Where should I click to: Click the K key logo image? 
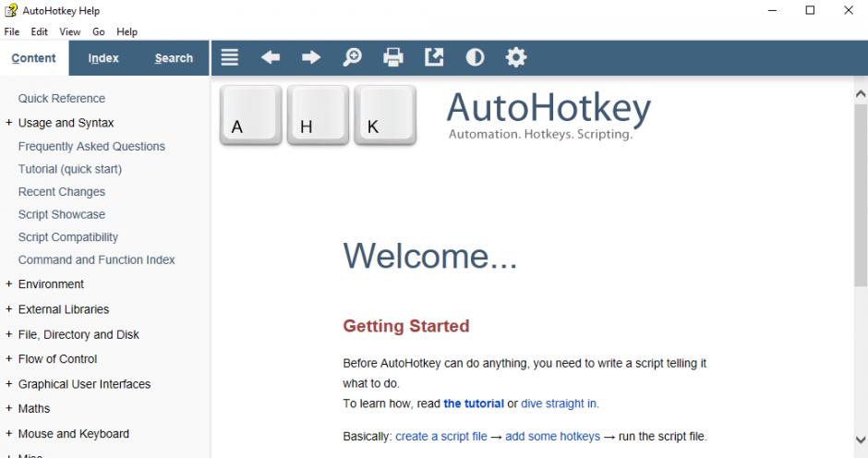pyautogui.click(x=385, y=115)
